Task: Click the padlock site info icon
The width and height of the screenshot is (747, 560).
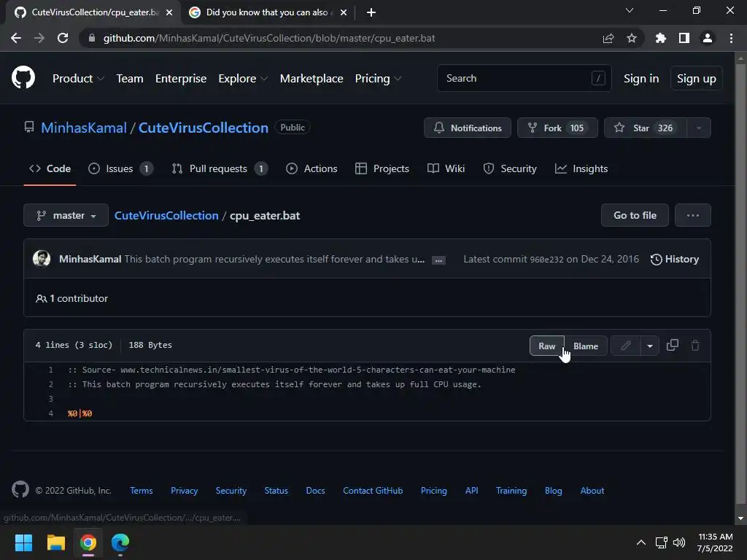Action: pyautogui.click(x=92, y=38)
